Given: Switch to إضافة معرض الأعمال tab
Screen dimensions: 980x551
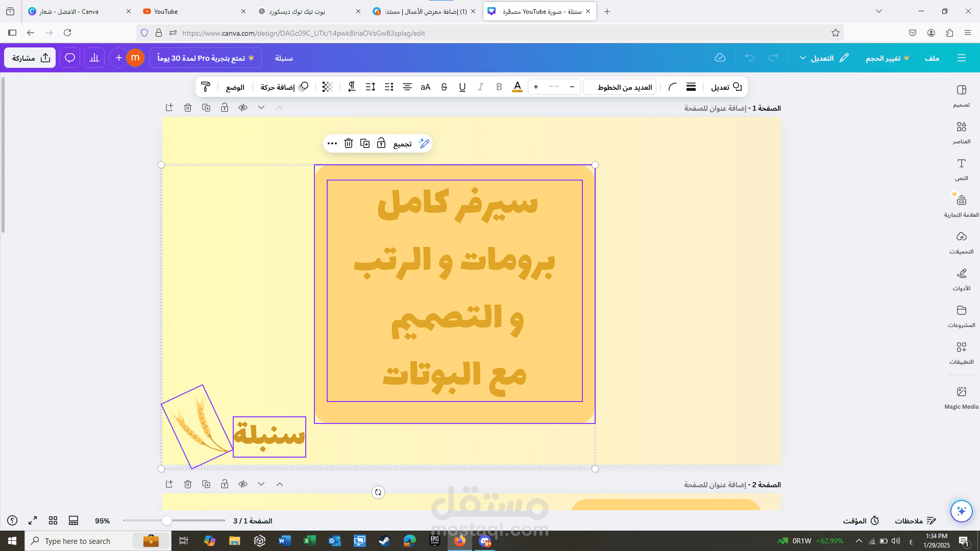Looking at the screenshot, I should 424,11.
